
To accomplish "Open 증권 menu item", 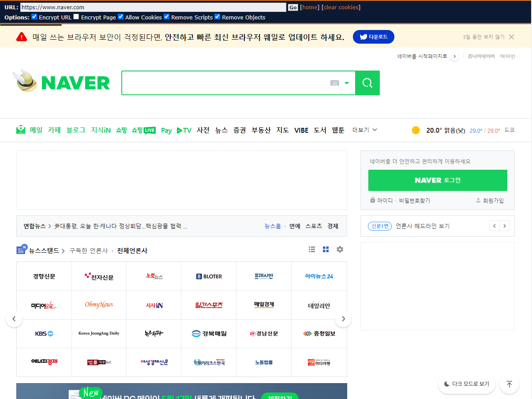I will (240, 130).
